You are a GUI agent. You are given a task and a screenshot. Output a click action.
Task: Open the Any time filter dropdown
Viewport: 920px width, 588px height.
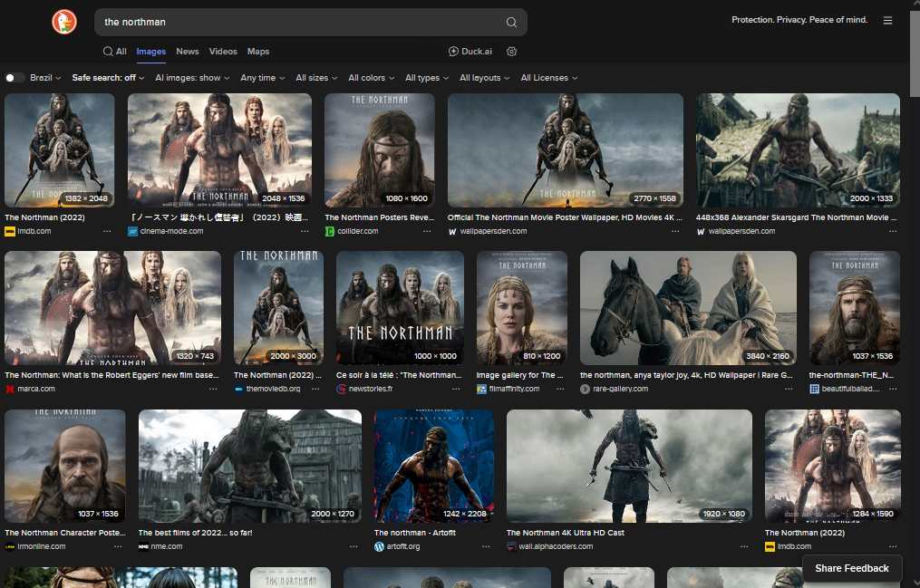pyautogui.click(x=262, y=78)
